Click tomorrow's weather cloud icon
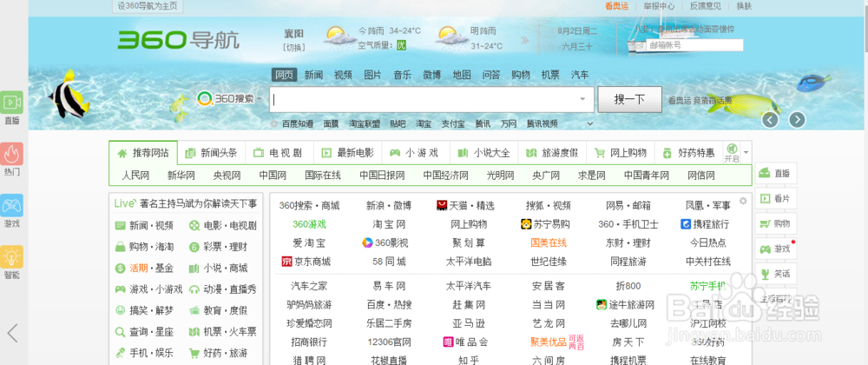868x365 pixels. 452,37
